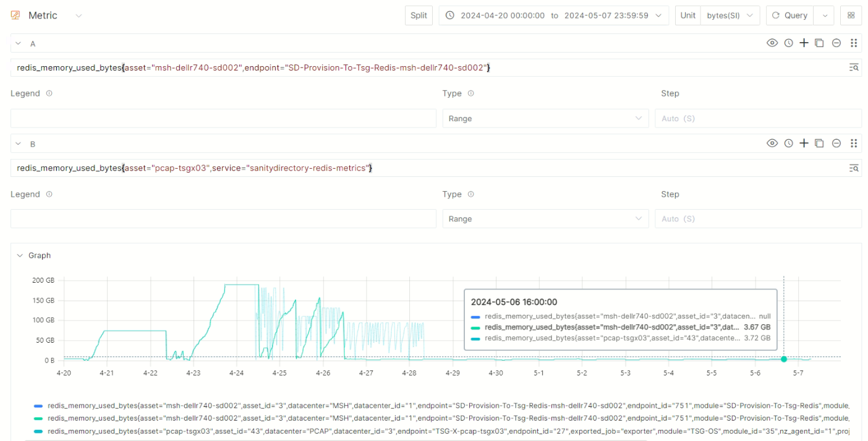Open the arrow menu beside Query button
Image resolution: width=868 pixels, height=441 pixels.
(x=824, y=15)
